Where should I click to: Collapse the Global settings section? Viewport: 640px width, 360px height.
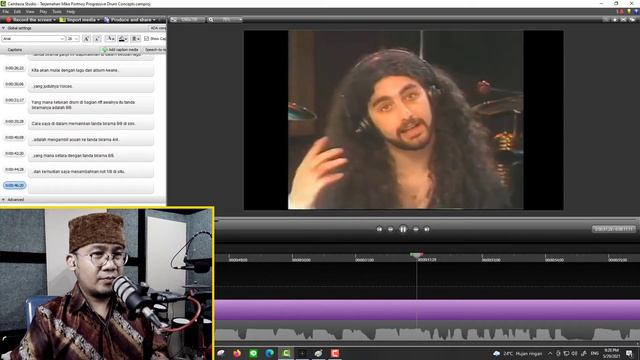pyautogui.click(x=4, y=28)
